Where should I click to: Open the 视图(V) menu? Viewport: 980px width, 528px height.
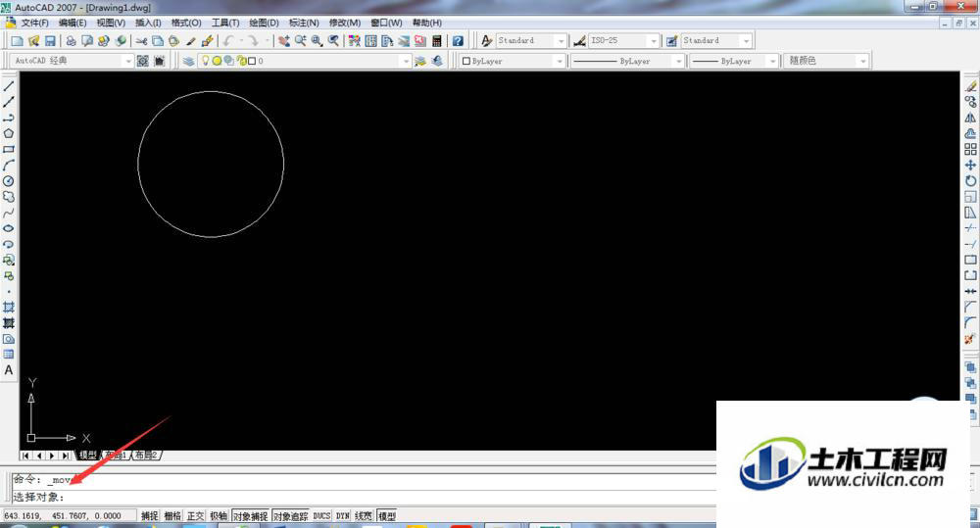pyautogui.click(x=111, y=23)
